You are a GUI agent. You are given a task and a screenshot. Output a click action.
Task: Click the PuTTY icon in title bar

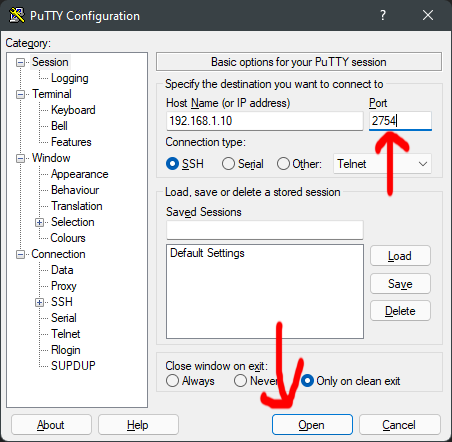17,15
